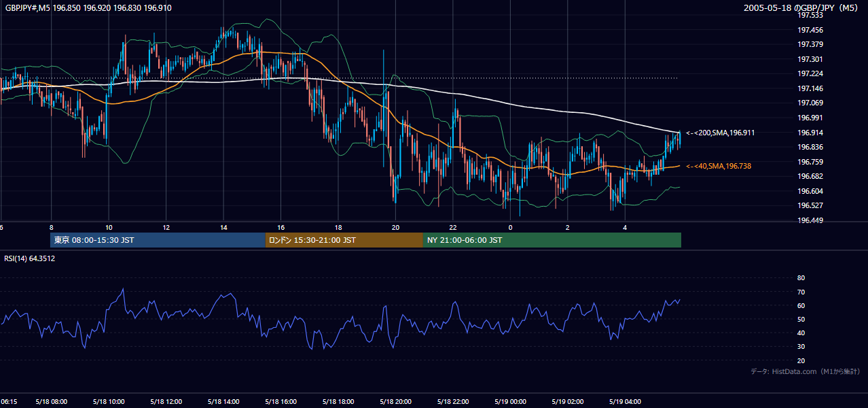Click the 5/18 22:00 date label
The height and width of the screenshot is (408, 868).
click(453, 402)
